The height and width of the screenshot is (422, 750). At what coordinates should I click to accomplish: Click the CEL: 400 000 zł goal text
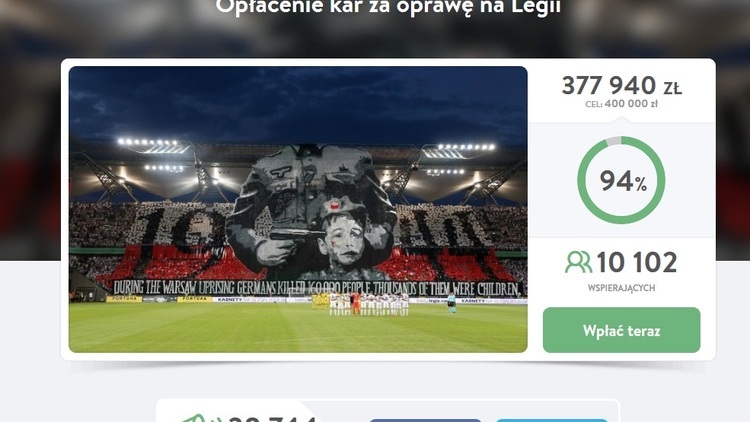click(621, 104)
